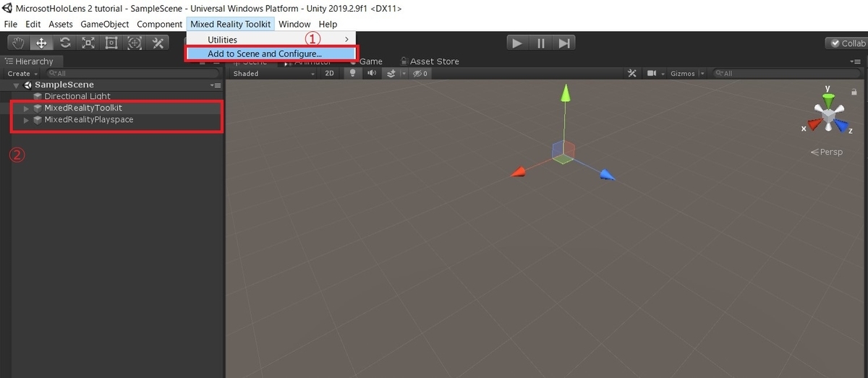The width and height of the screenshot is (868, 378).
Task: Open the Collab dropdown
Action: tap(846, 43)
